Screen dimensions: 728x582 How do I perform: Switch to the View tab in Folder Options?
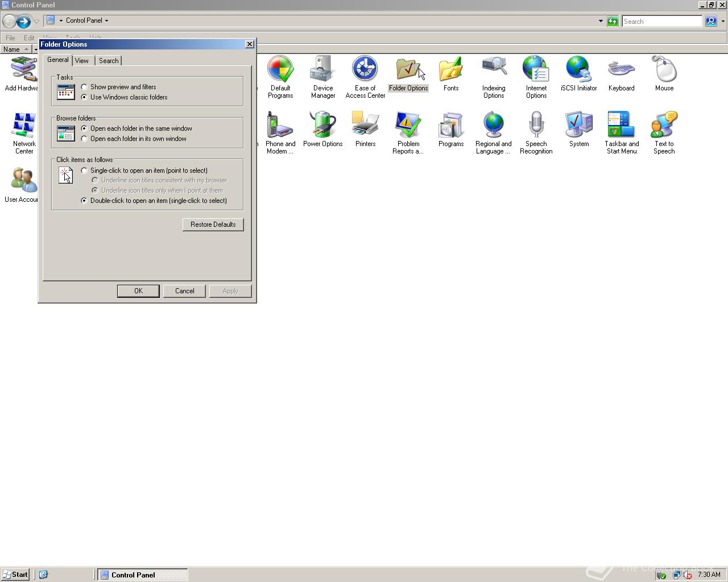(x=82, y=61)
